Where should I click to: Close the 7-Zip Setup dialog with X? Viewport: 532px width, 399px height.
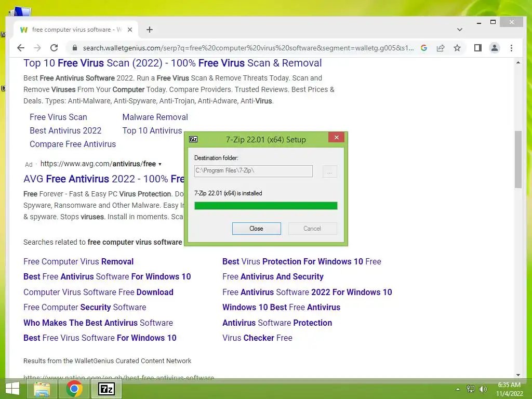coord(337,137)
